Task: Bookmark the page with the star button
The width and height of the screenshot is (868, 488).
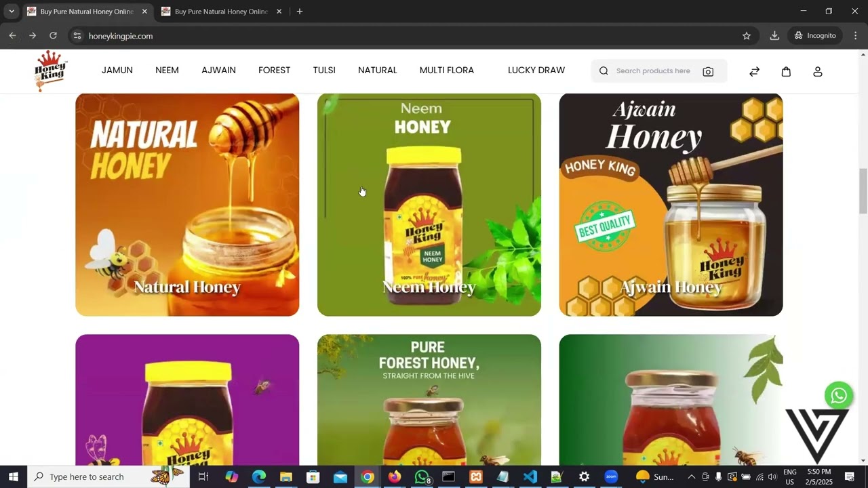Action: (745, 36)
